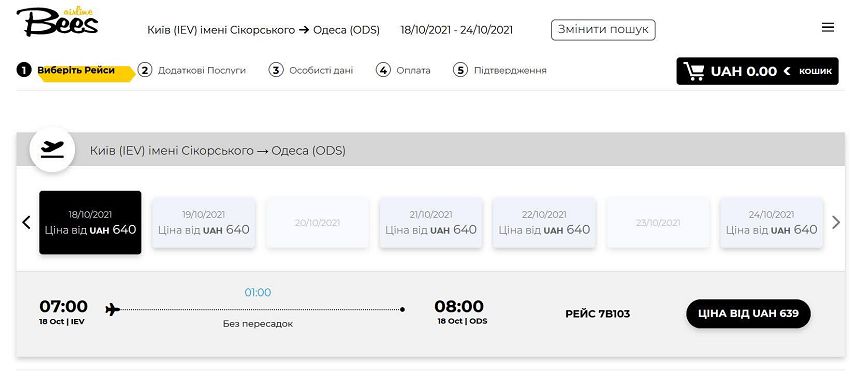Select the 21/10/2021 date card
The width and height of the screenshot is (850, 380).
430,223
